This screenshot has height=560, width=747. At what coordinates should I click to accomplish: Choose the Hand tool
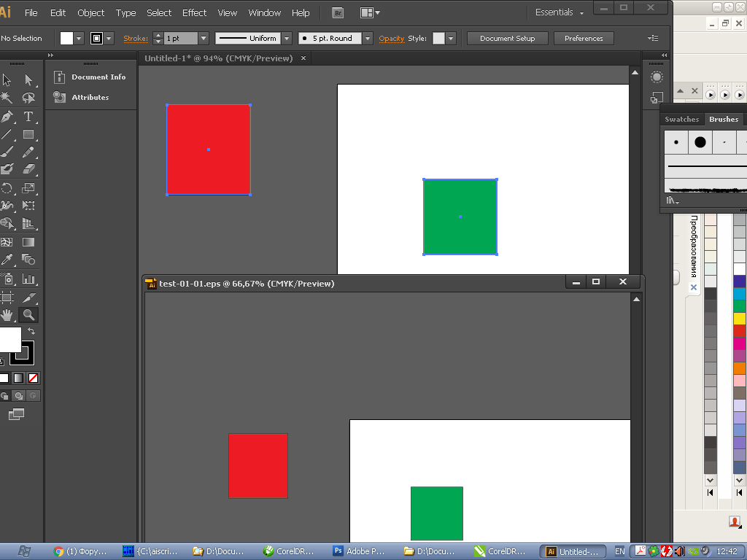click(x=7, y=315)
